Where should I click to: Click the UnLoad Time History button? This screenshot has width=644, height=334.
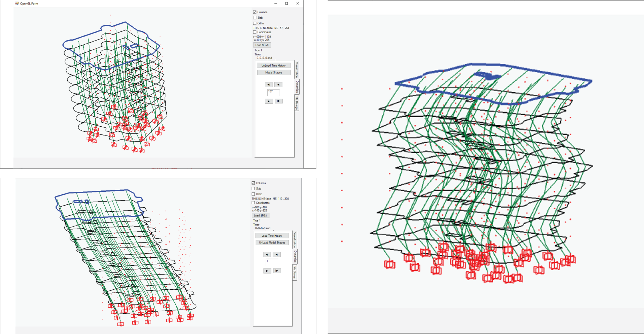pyautogui.click(x=273, y=65)
